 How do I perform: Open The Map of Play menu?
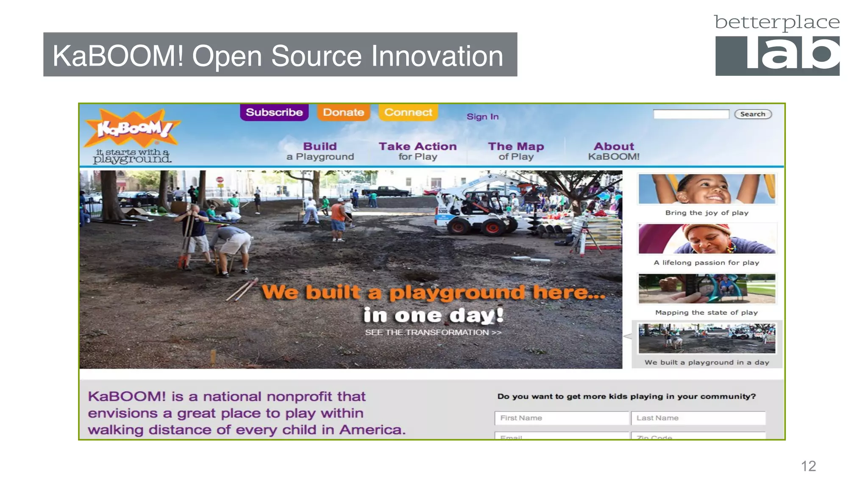click(x=516, y=151)
